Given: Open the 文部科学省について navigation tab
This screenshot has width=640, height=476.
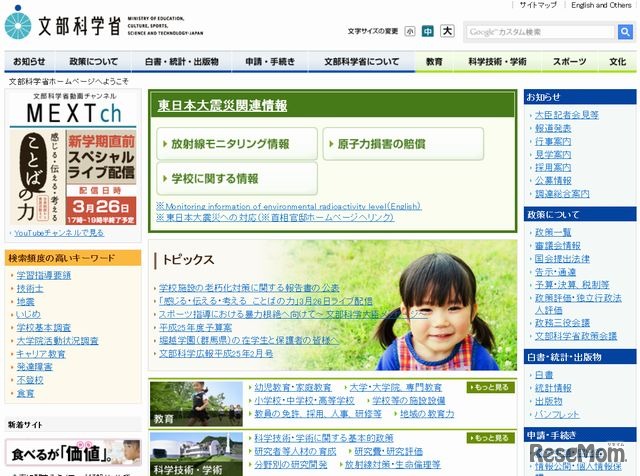Looking at the screenshot, I should click(362, 62).
